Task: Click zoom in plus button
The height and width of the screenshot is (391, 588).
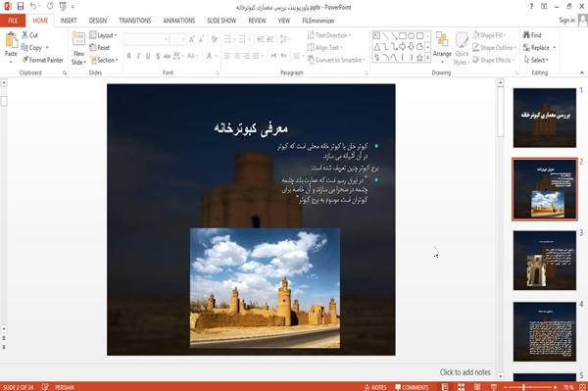Action: [x=555, y=387]
